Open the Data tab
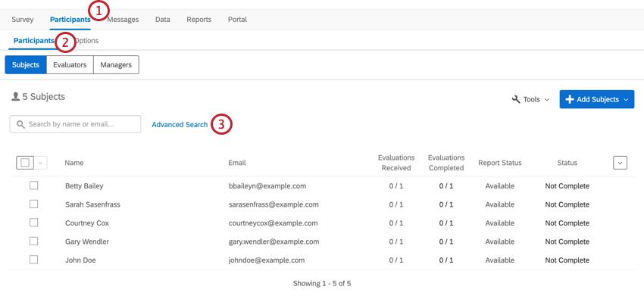 pos(163,19)
